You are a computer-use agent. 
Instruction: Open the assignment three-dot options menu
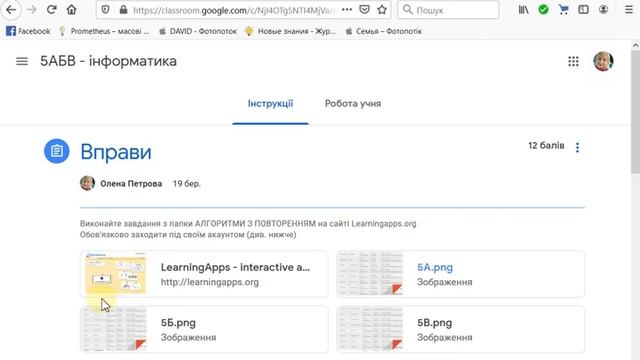coord(577,147)
